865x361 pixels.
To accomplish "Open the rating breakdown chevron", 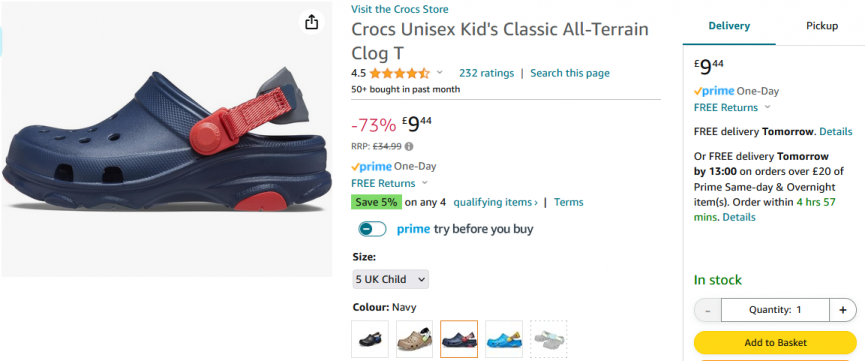I will click(x=440, y=72).
